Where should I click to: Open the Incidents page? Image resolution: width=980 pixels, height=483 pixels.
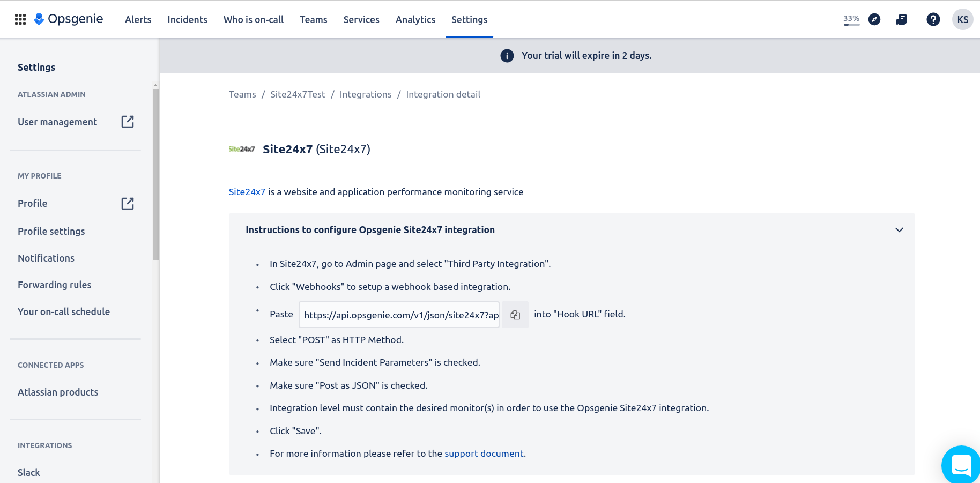tap(187, 19)
